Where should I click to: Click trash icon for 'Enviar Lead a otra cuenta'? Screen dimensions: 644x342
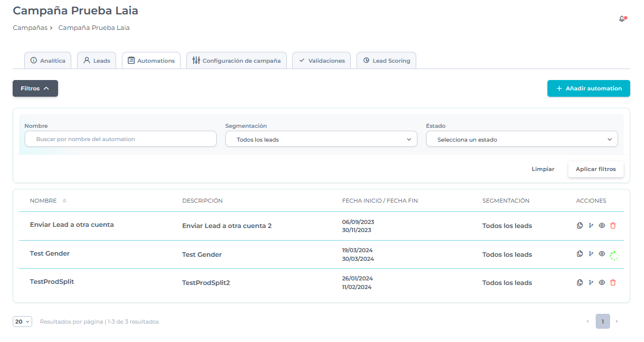613,226
